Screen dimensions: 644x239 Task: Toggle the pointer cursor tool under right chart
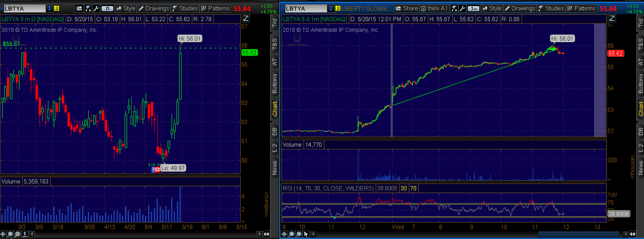pyautogui.click(x=306, y=234)
